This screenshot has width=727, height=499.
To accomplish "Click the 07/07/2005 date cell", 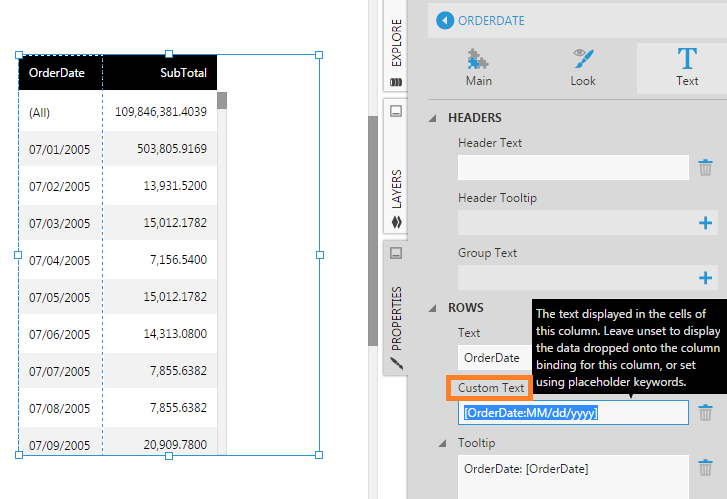I will click(60, 371).
